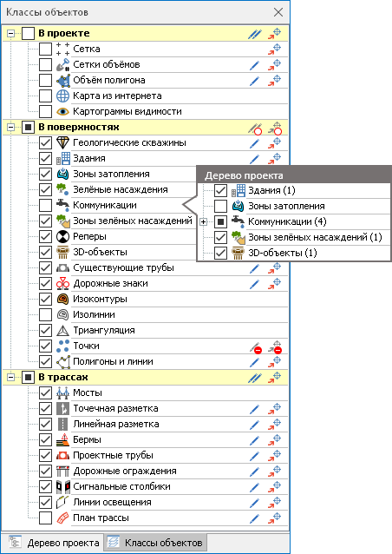Toggle Зоны затопления checkbox in popup tree
The height and width of the screenshot is (554, 392).
pyautogui.click(x=220, y=206)
